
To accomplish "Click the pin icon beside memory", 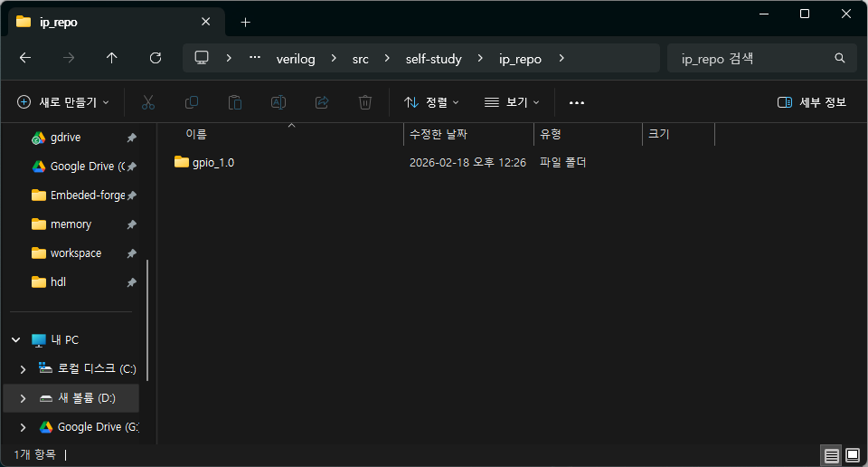I will point(131,224).
